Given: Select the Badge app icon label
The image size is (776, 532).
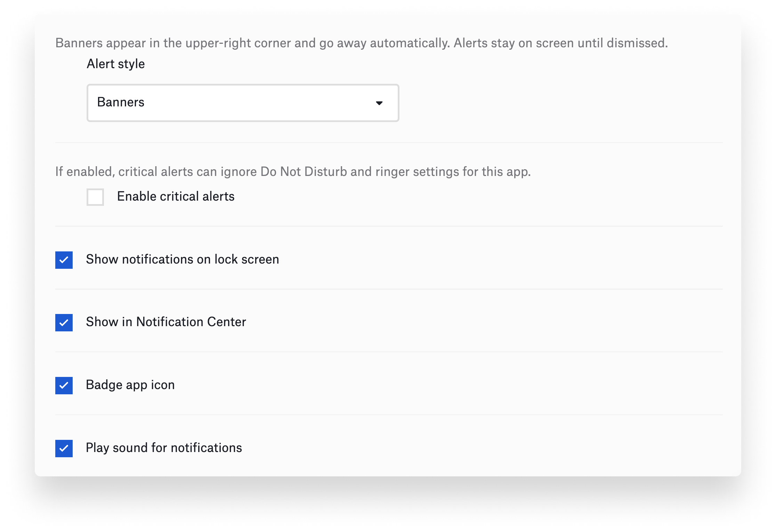Looking at the screenshot, I should (x=130, y=385).
